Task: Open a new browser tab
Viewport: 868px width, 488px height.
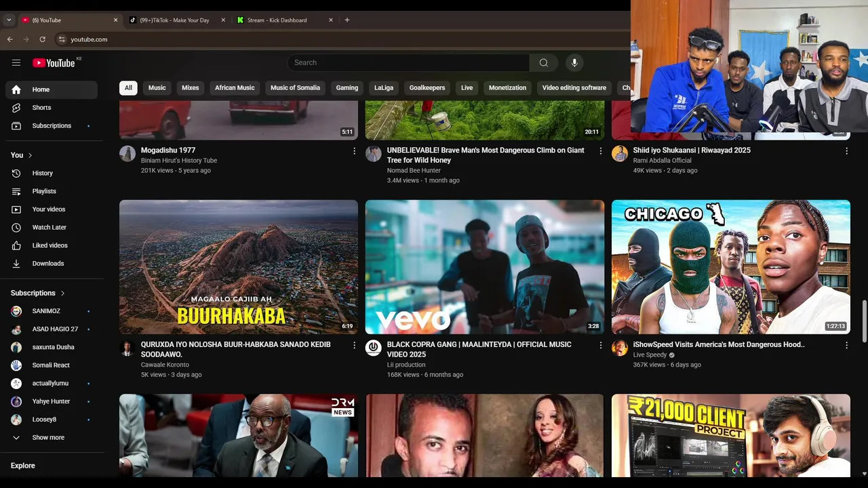Action: coord(347,20)
